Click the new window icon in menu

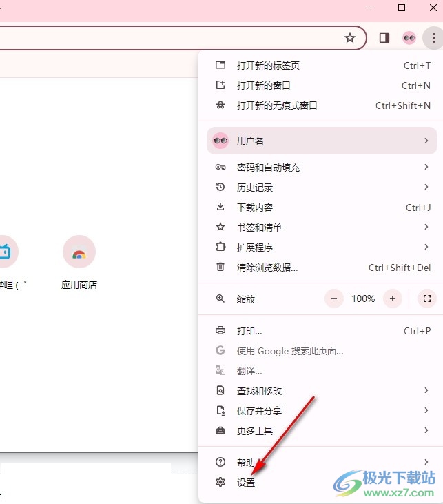pos(220,85)
